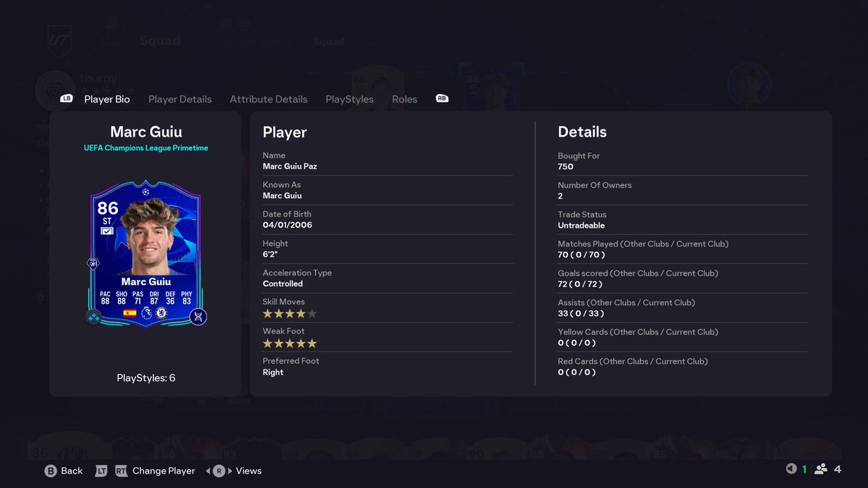Click the checkmark icon under ST position
Screen dimensions: 868x488
point(107,231)
